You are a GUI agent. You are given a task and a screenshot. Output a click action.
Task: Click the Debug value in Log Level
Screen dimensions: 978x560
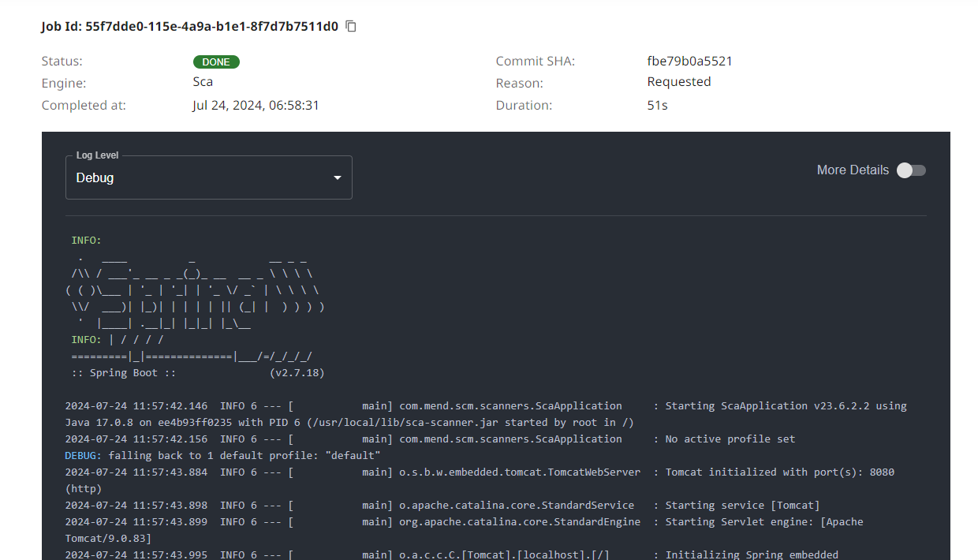click(x=95, y=178)
